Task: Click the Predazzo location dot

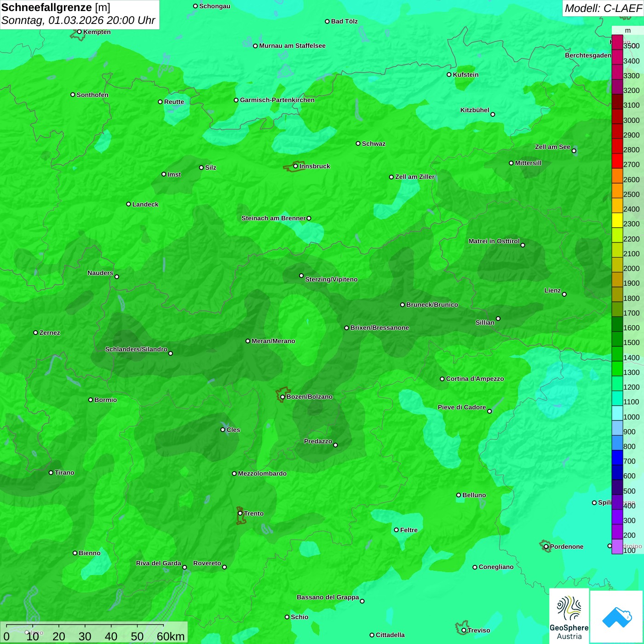Action: [335, 445]
